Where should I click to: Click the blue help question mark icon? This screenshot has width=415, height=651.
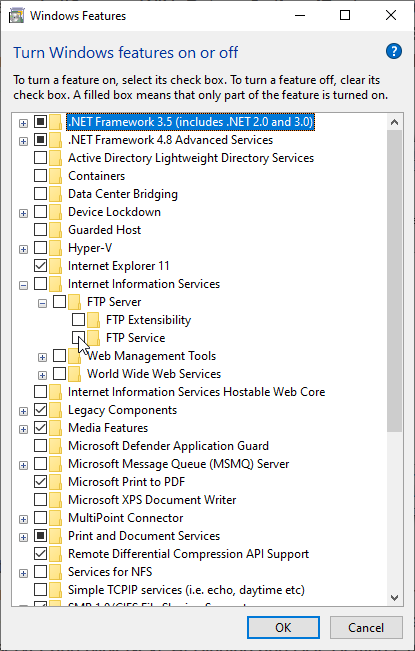pos(394,51)
